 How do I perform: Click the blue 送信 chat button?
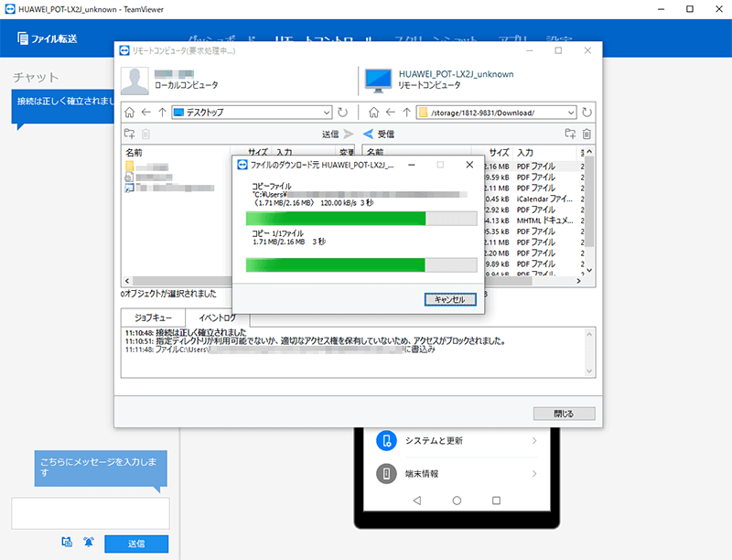(136, 544)
